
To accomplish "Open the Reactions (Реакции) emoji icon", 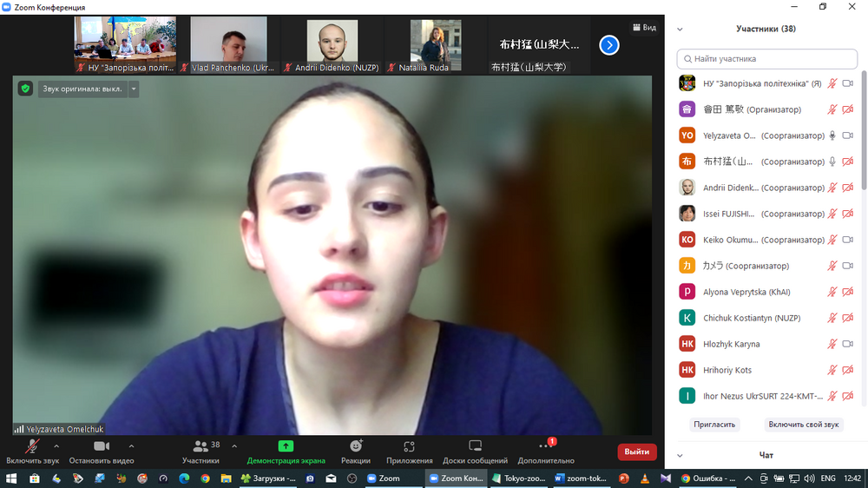I will click(x=356, y=445).
